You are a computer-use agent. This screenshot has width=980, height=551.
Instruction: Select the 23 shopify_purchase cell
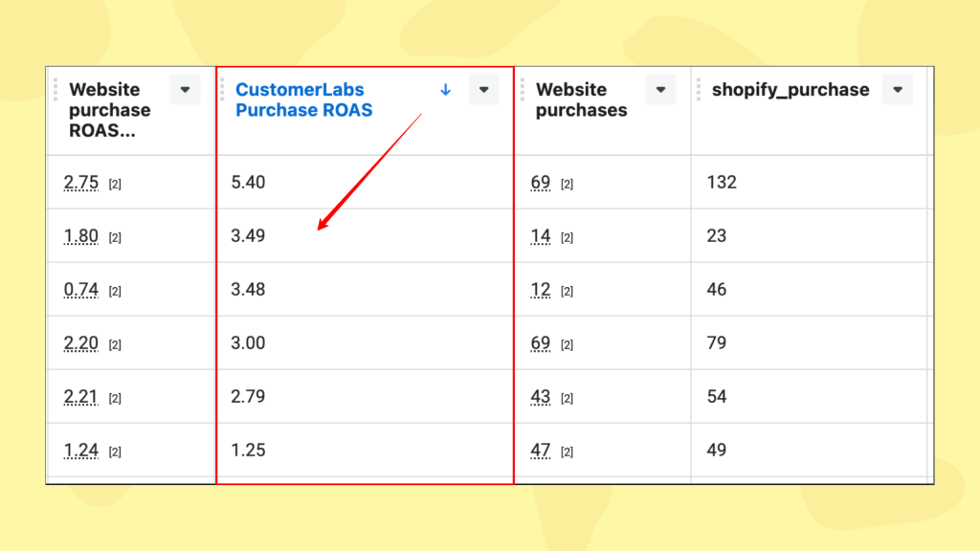point(810,236)
